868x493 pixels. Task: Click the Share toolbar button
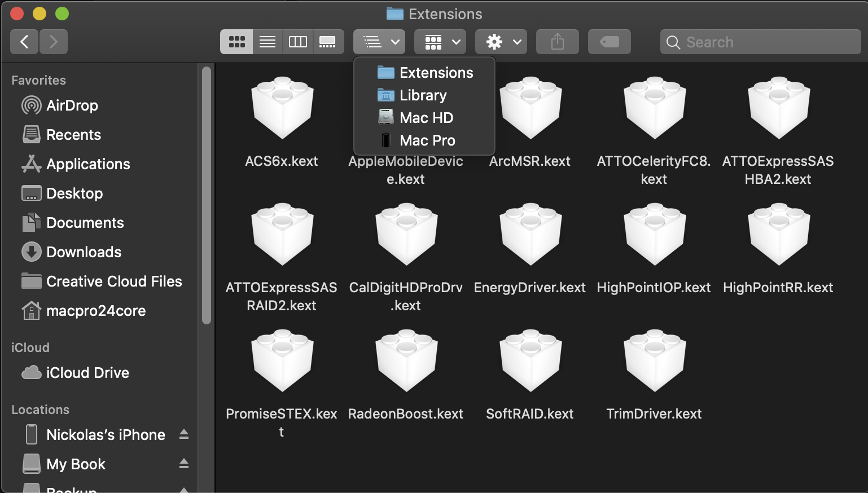coord(558,42)
